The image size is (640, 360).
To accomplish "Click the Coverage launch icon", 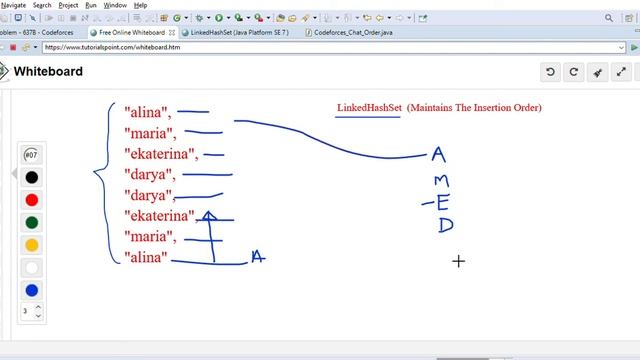I will click(238, 18).
